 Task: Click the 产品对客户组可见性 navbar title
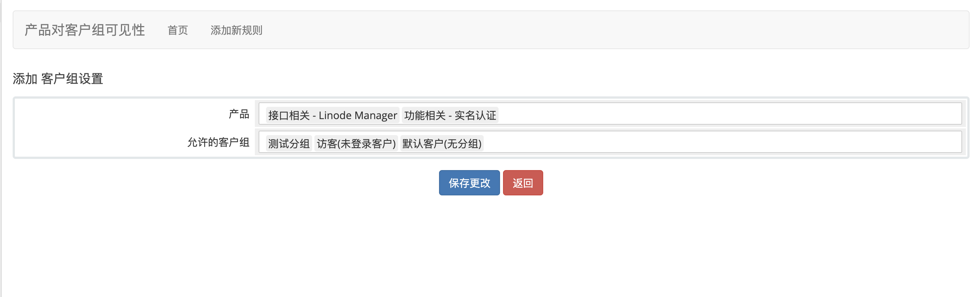tap(84, 30)
